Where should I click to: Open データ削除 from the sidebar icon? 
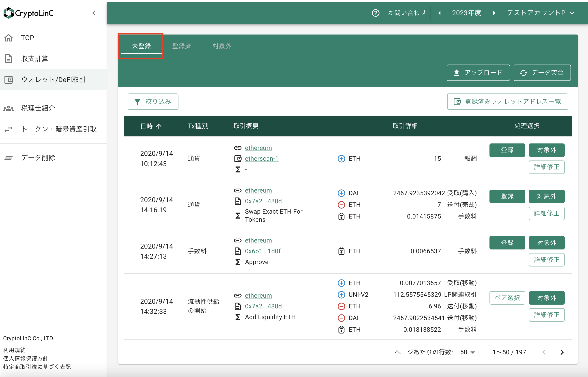point(9,158)
